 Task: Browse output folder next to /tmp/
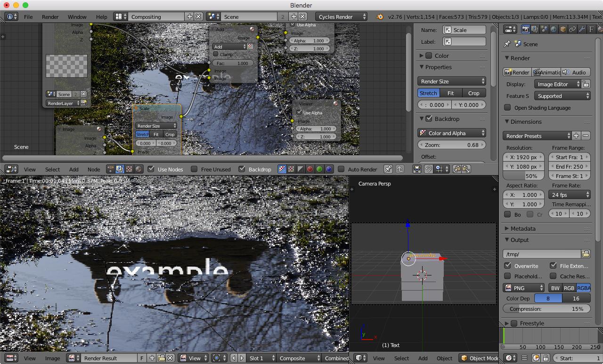[586, 254]
